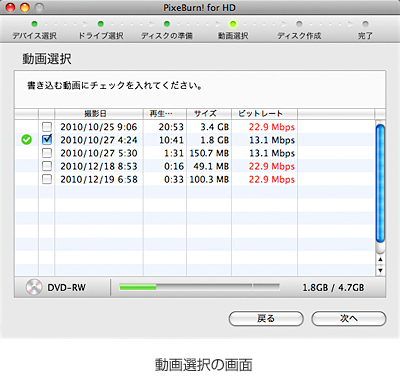The width and height of the screenshot is (400, 387).
Task: Click the size value 150.7 MB
Action: [x=209, y=153]
